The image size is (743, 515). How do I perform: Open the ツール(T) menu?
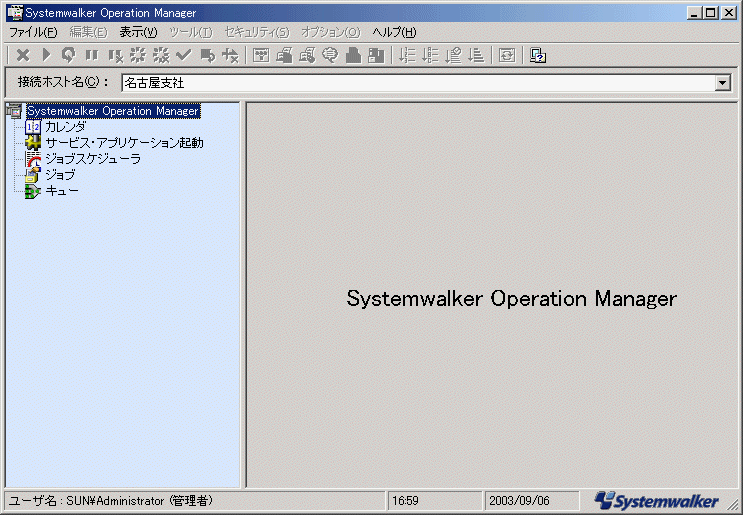191,32
